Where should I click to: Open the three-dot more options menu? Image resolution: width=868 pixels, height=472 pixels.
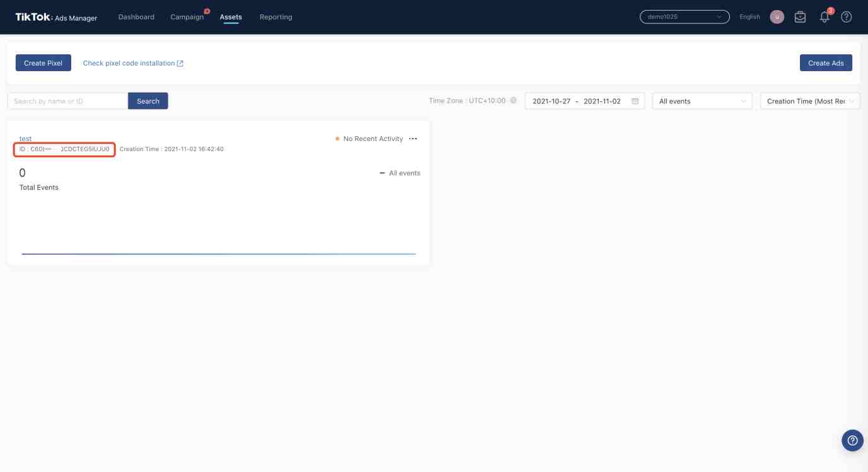pos(413,139)
